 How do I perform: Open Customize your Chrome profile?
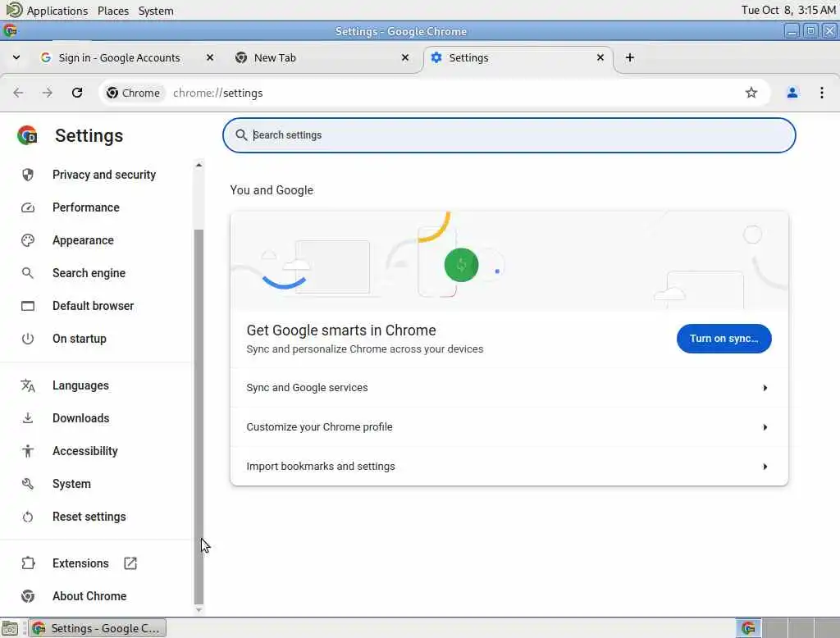[509, 427]
